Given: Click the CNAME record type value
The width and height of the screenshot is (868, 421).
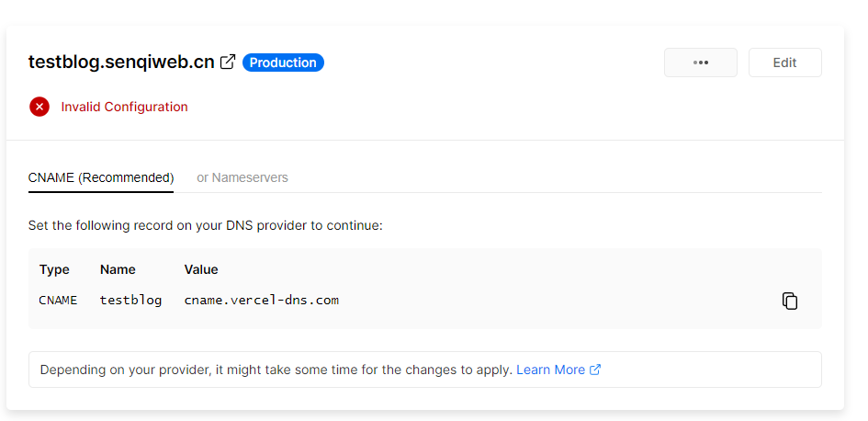Looking at the screenshot, I should coord(58,300).
